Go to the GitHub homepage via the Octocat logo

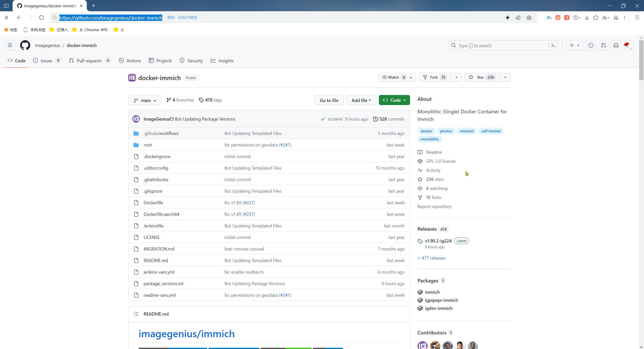click(x=25, y=45)
